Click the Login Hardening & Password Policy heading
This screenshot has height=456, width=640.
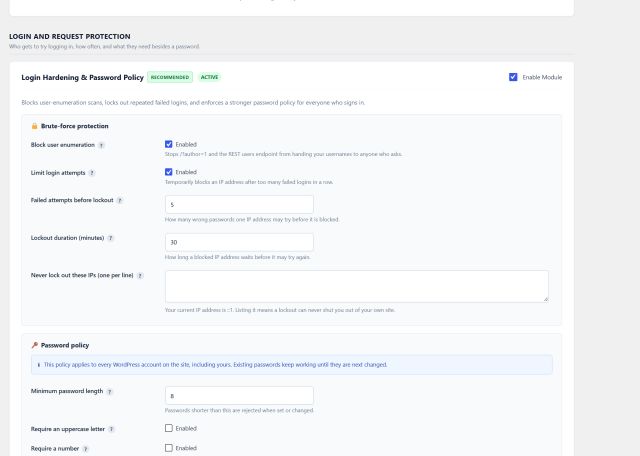tap(82, 78)
